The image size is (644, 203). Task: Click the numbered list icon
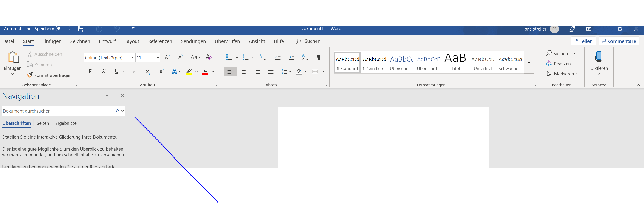(x=246, y=57)
